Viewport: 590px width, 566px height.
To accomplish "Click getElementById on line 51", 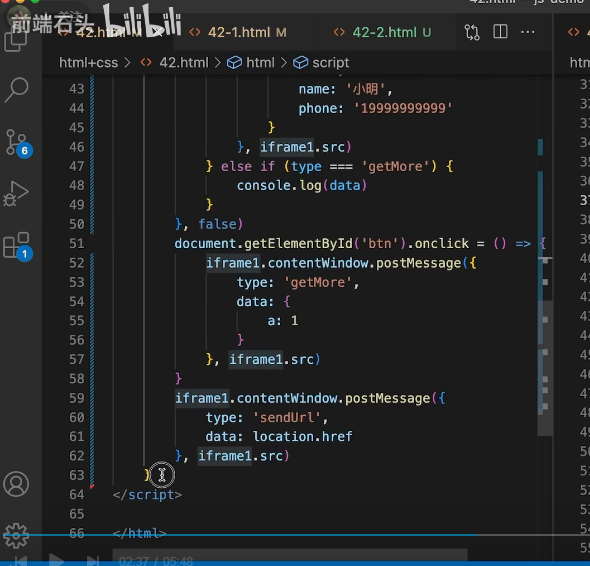I will (x=298, y=243).
